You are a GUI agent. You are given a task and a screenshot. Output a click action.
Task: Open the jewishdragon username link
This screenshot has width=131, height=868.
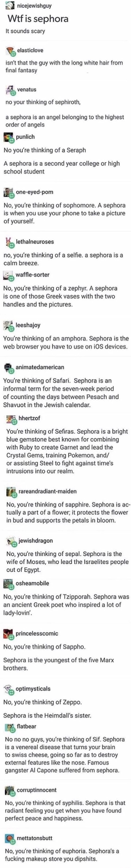(x=36, y=540)
